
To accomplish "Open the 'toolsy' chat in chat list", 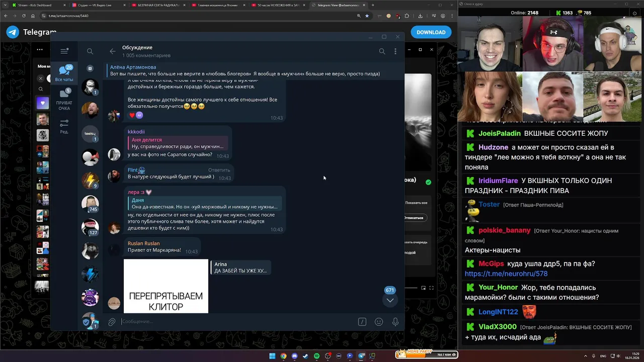I will click(x=90, y=133).
